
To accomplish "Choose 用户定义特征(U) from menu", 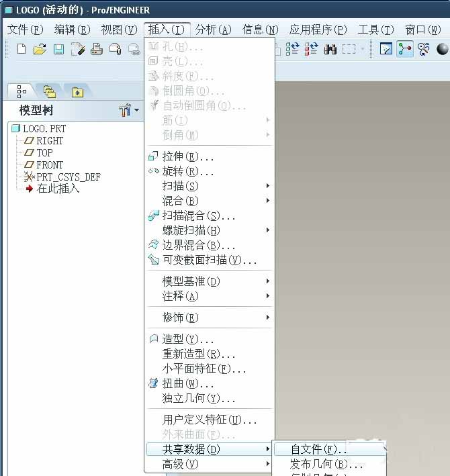I will (x=210, y=420).
